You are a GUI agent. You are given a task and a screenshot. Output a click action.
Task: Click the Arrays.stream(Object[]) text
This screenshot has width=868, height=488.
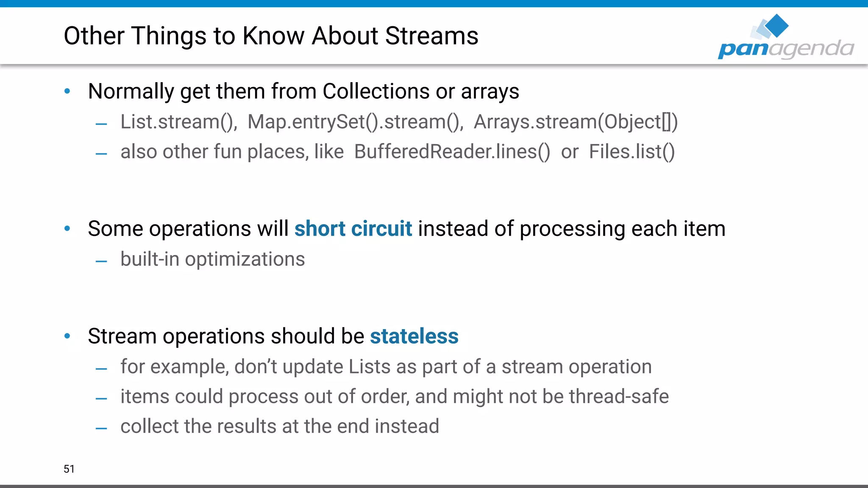[x=576, y=122]
